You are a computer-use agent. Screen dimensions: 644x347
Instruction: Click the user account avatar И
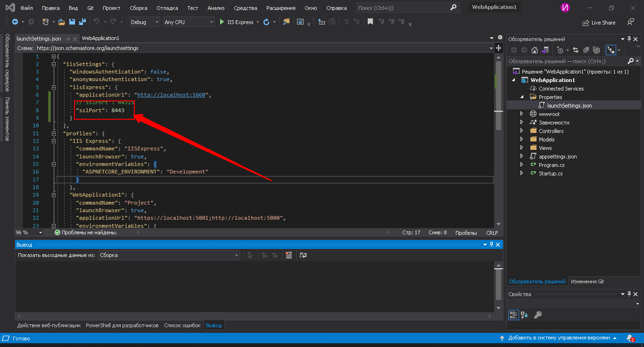pyautogui.click(x=565, y=8)
